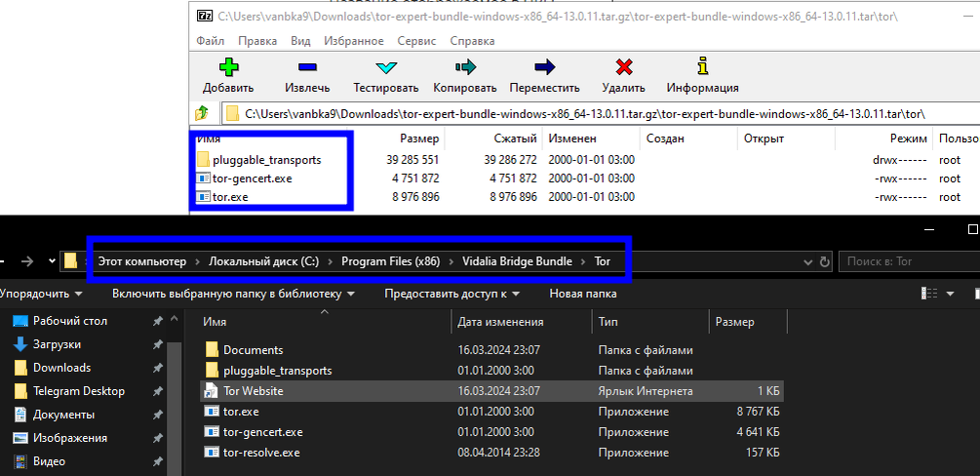Viewport: 980px width, 476px height.
Task: Click tor.exe application icon in Explorer
Action: (212, 412)
